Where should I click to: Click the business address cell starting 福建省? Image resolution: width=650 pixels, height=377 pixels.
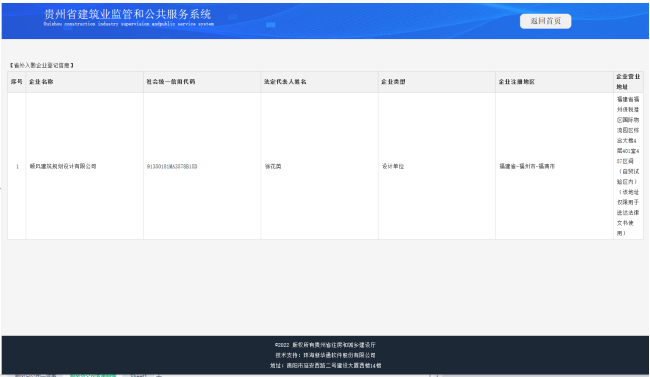point(628,166)
